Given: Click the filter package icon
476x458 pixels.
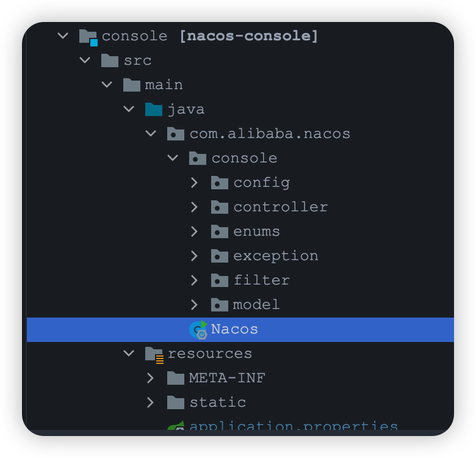Looking at the screenshot, I should [220, 280].
